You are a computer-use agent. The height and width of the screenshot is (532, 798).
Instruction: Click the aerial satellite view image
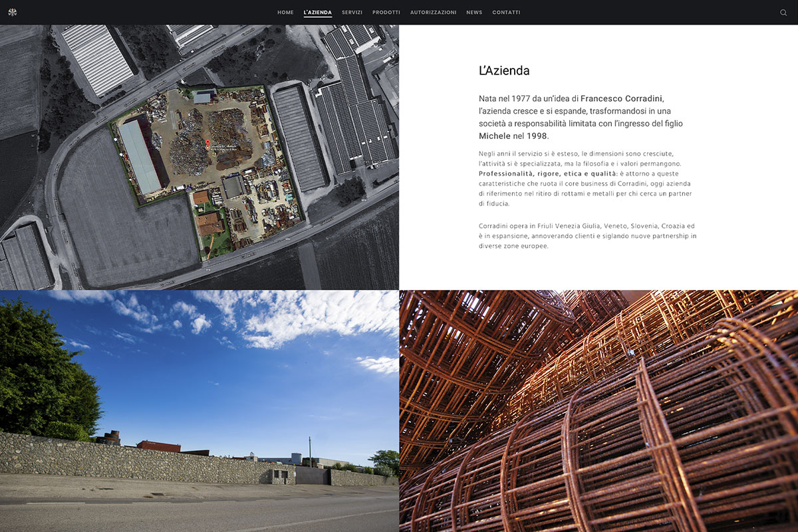coord(199,157)
